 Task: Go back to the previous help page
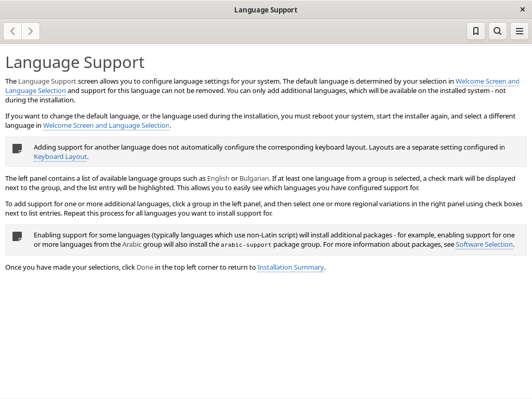(x=12, y=31)
